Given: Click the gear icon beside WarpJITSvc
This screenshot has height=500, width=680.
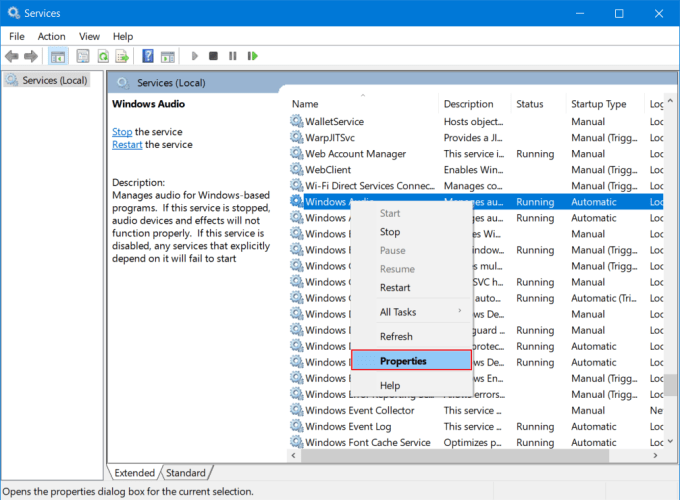Looking at the screenshot, I should coord(297,137).
